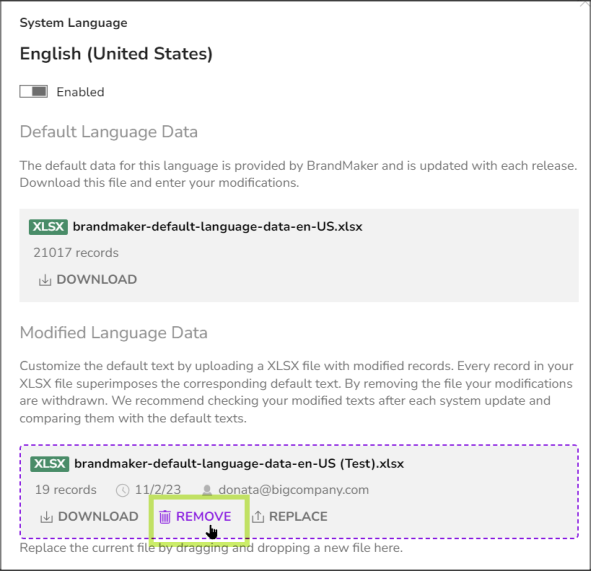The image size is (591, 571).
Task: Click the clock icon next to 11/2/23
Action: (x=122, y=490)
